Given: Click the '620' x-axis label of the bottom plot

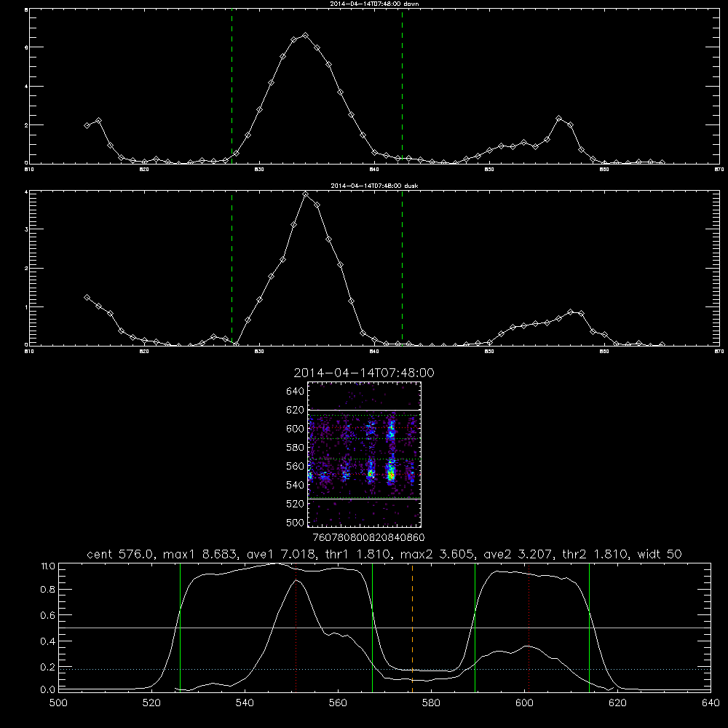Looking at the screenshot, I should pos(617,703).
